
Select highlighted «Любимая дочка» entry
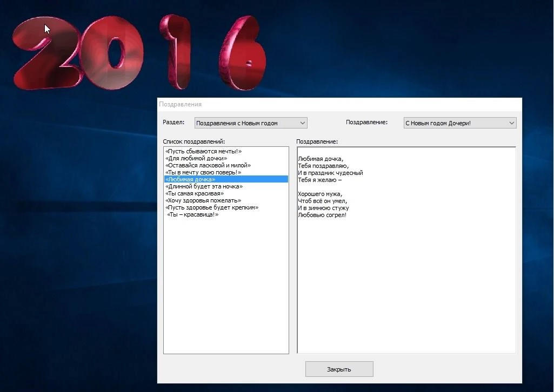[226, 179]
